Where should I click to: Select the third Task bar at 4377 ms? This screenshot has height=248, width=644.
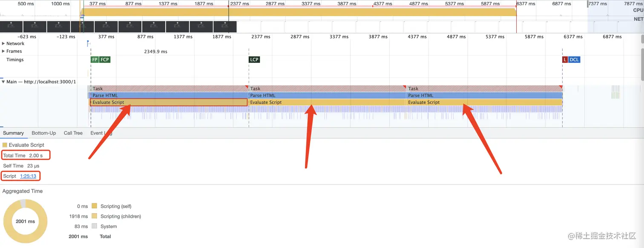(484, 88)
